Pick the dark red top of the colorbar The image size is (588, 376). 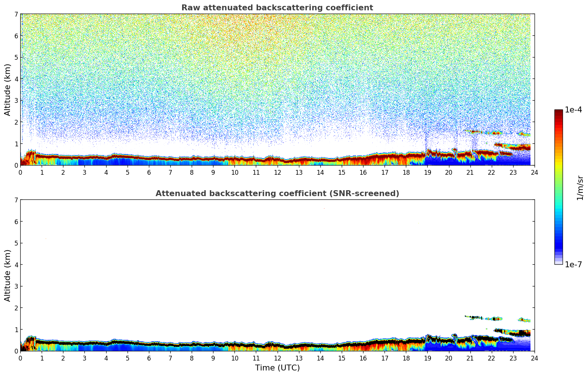click(x=558, y=112)
